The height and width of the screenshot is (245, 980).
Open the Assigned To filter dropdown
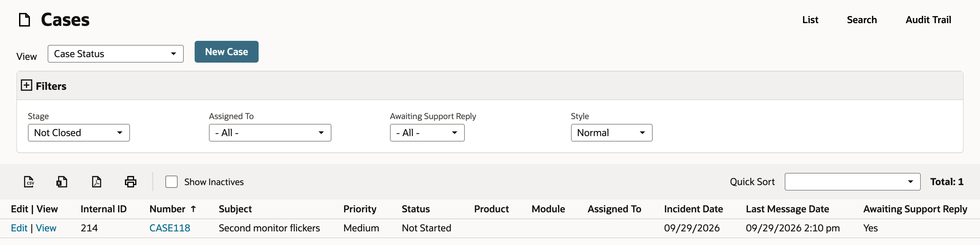point(270,133)
